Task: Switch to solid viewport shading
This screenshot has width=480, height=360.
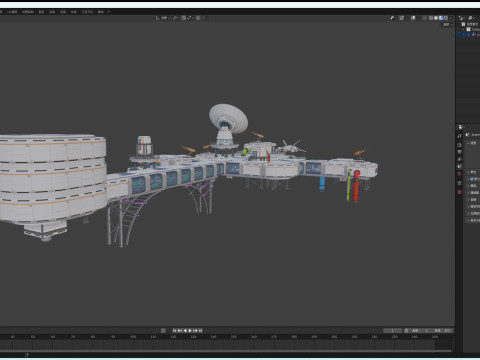Action: (436, 18)
